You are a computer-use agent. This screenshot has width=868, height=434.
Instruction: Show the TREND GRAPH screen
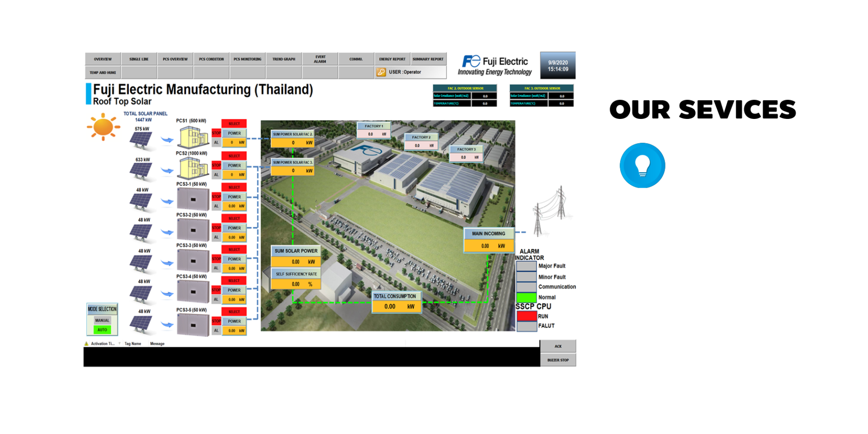283,59
